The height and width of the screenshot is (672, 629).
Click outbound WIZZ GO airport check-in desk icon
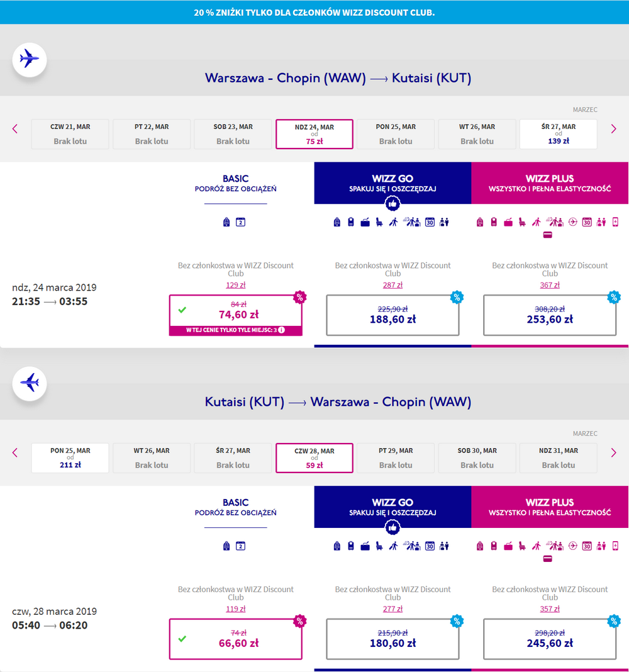(412, 222)
